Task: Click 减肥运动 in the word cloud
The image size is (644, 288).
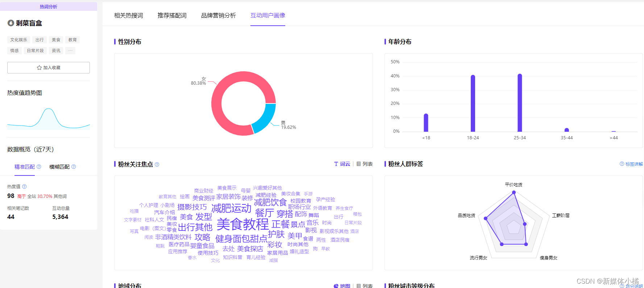Action: tap(231, 208)
